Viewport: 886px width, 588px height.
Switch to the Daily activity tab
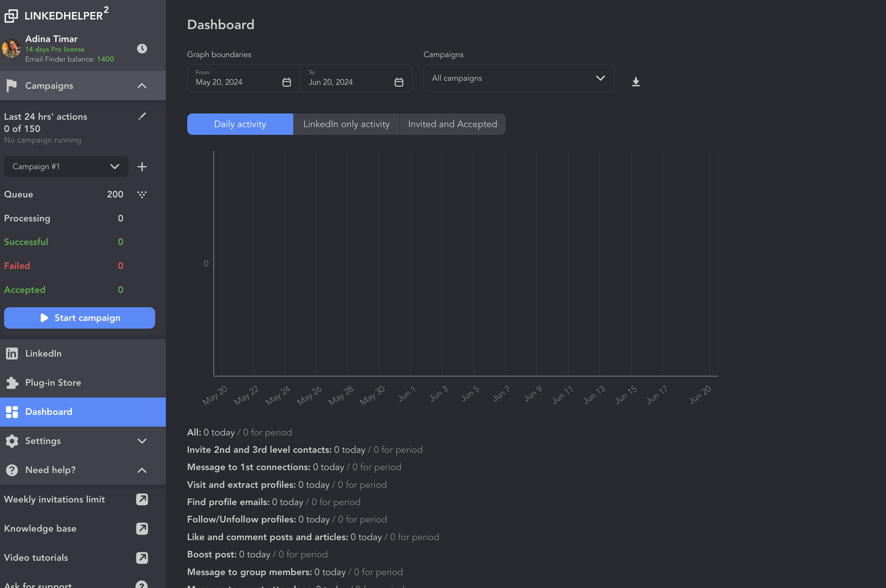click(240, 124)
